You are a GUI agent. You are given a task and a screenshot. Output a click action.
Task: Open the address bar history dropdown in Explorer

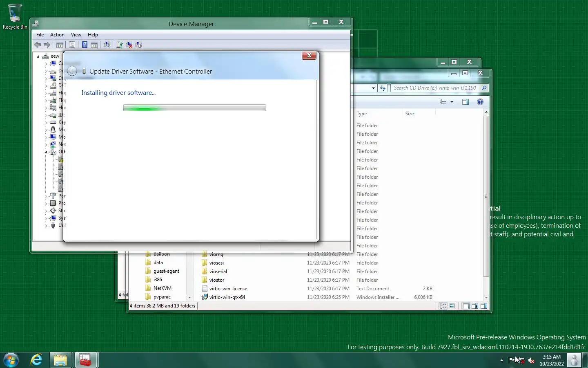pyautogui.click(x=373, y=88)
